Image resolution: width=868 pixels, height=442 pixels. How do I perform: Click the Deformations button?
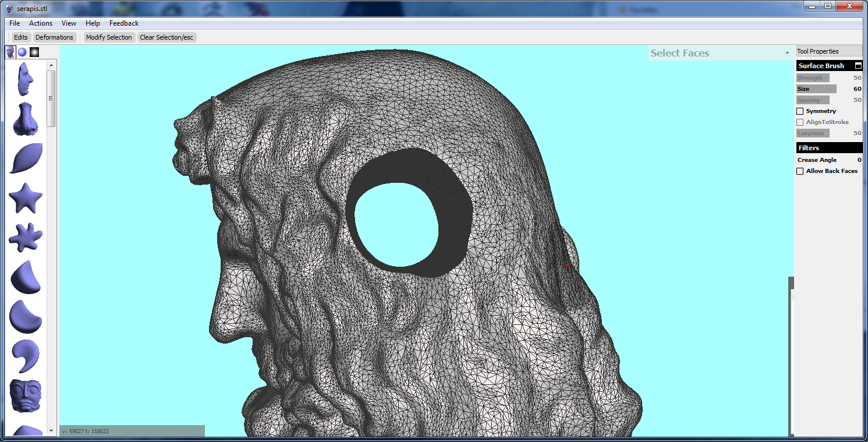pyautogui.click(x=54, y=37)
